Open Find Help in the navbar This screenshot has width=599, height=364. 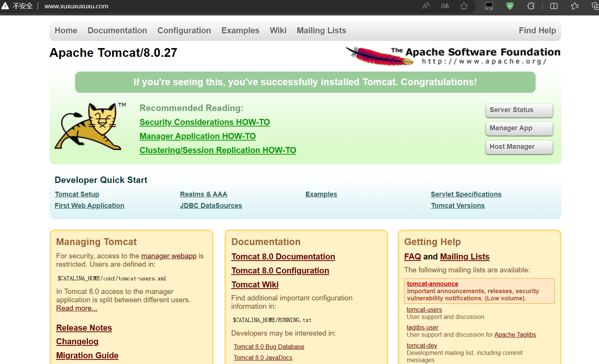pos(537,31)
